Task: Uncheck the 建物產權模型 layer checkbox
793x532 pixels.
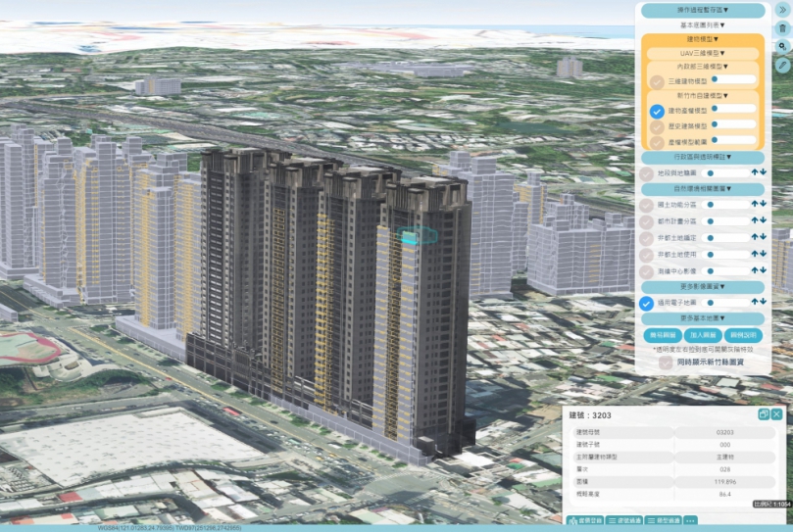Action: [657, 112]
